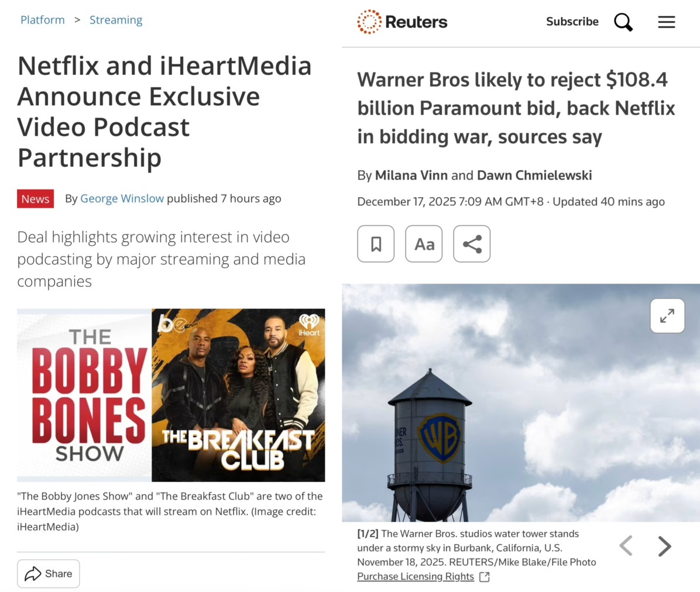Open text size Aa options
This screenshot has width=700, height=592.
(424, 244)
